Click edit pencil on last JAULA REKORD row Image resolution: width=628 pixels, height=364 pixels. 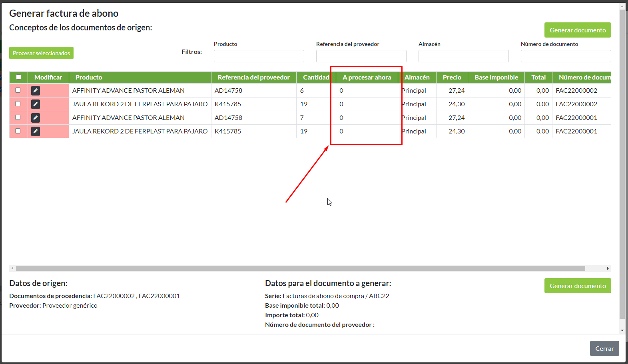pos(36,131)
